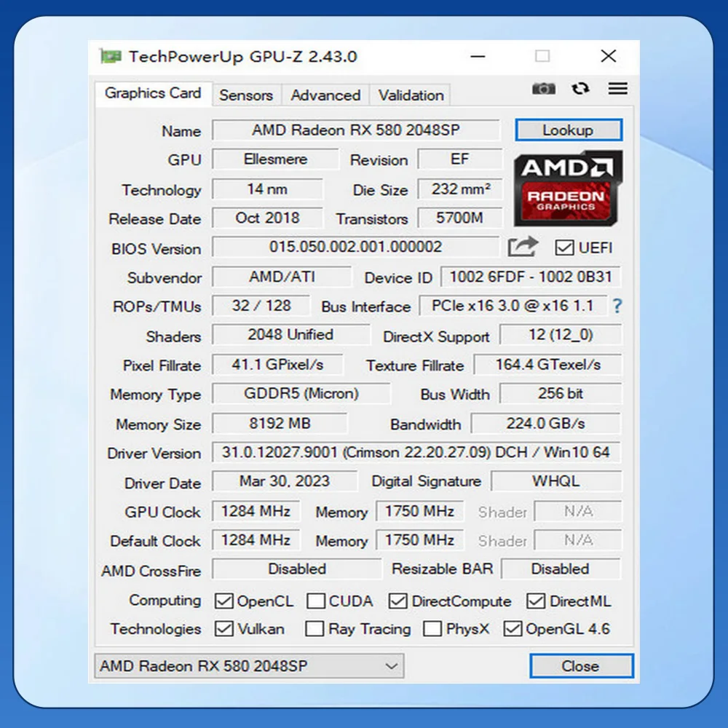Image resolution: width=728 pixels, height=728 pixels.
Task: Close GPU-Z with the title bar X
Action: (x=608, y=57)
